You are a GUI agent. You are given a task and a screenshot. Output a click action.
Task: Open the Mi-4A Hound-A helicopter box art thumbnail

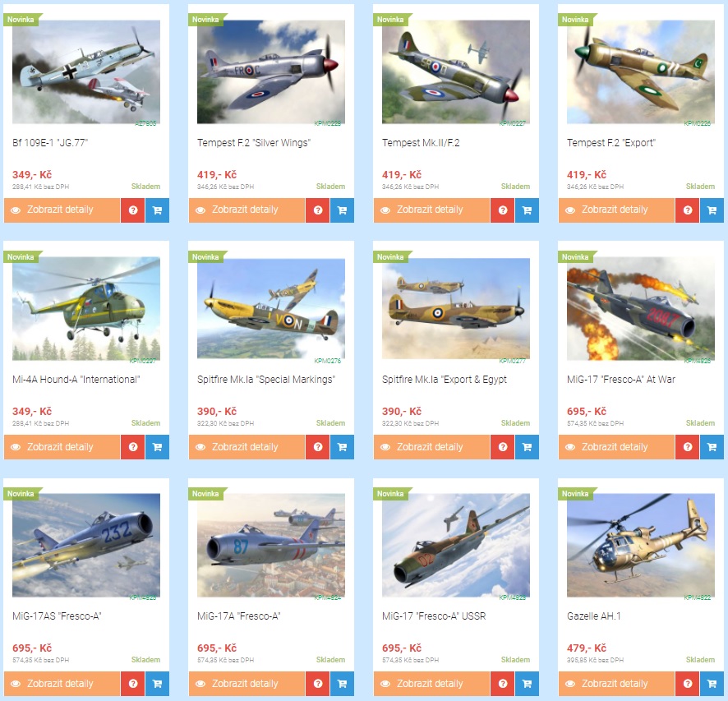(x=86, y=309)
